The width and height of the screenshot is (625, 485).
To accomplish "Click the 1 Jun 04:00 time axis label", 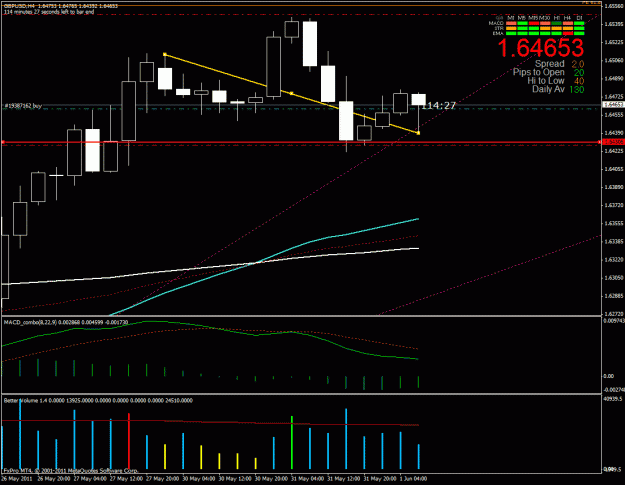I will click(x=413, y=479).
